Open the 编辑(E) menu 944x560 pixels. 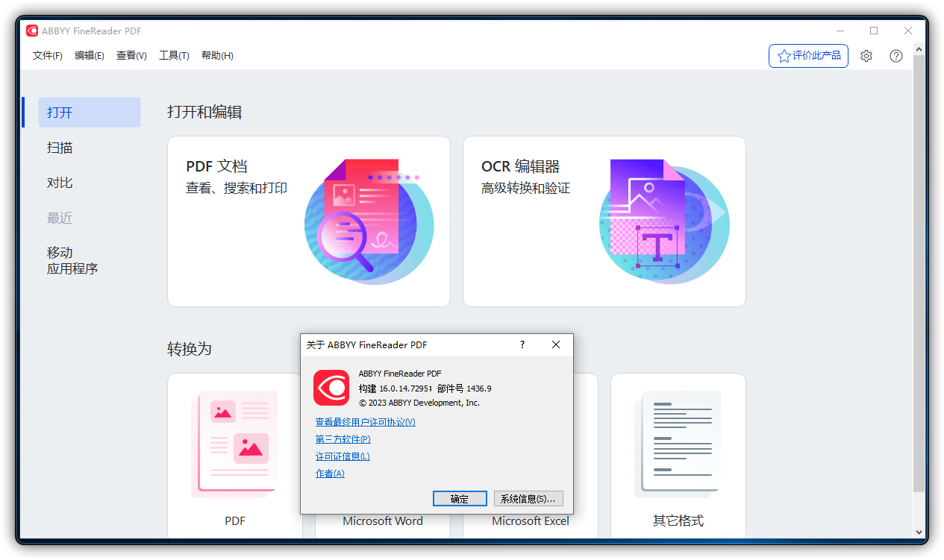coord(90,56)
